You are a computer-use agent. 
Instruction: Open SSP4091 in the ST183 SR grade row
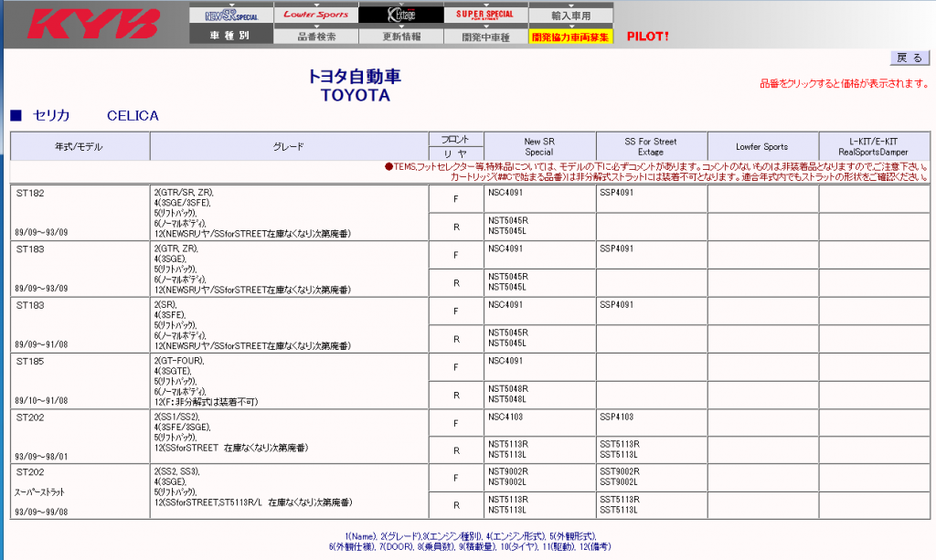(617, 305)
